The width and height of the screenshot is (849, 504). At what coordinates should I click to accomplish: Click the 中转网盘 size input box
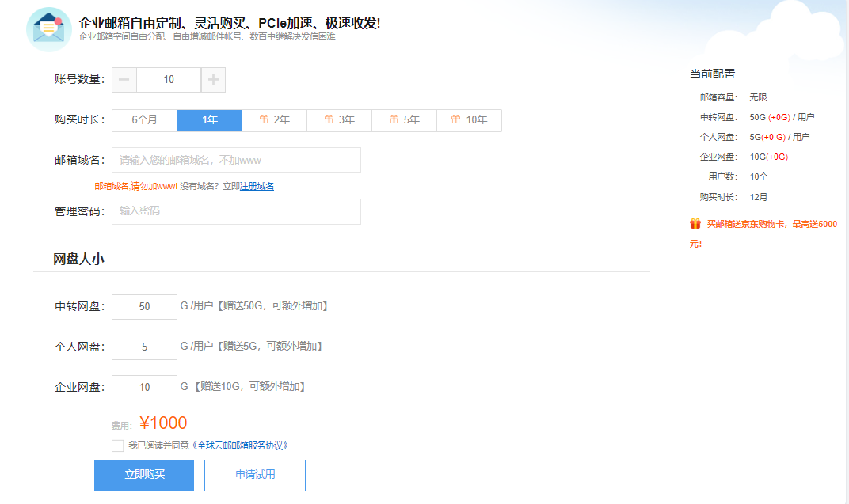143,306
